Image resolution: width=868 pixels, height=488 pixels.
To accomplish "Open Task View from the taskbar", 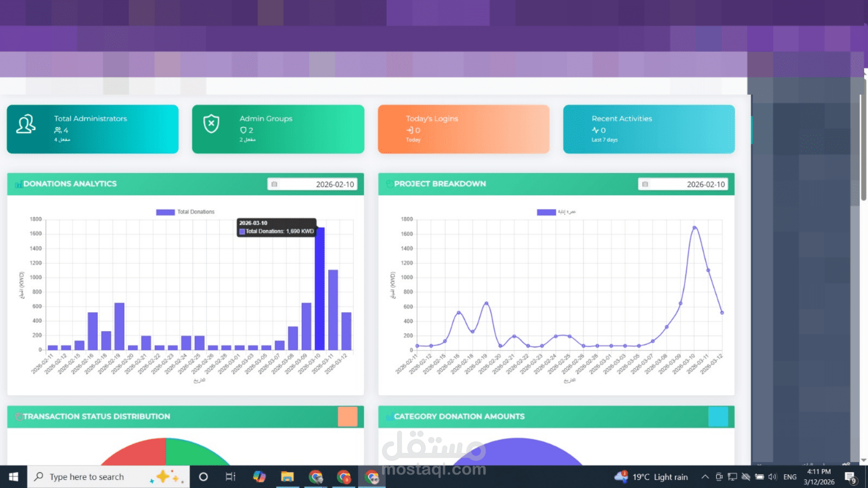I will pos(231,477).
